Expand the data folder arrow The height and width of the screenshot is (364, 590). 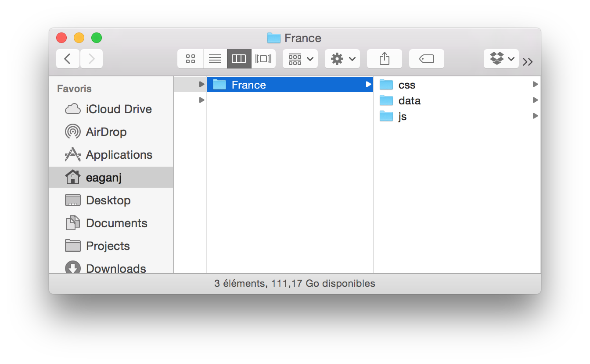pyautogui.click(x=535, y=100)
